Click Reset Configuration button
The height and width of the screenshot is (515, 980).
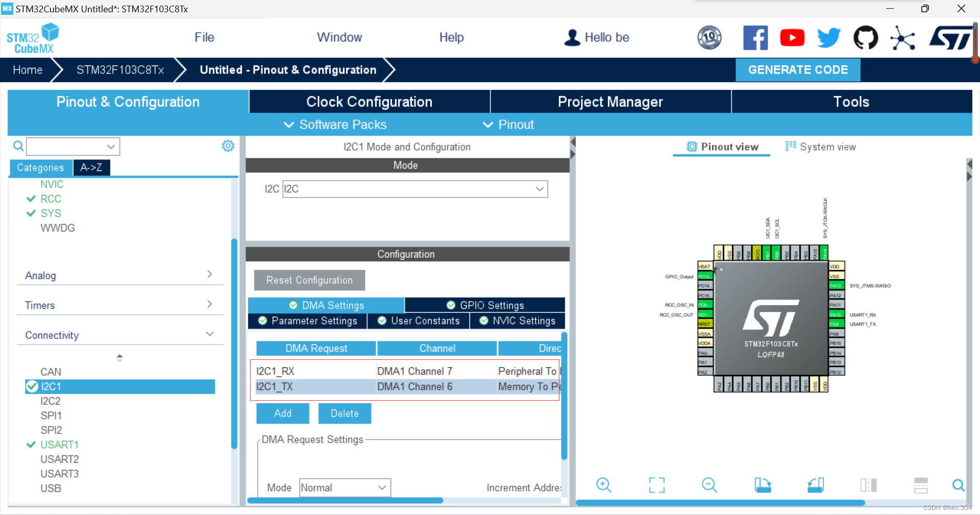click(x=309, y=280)
